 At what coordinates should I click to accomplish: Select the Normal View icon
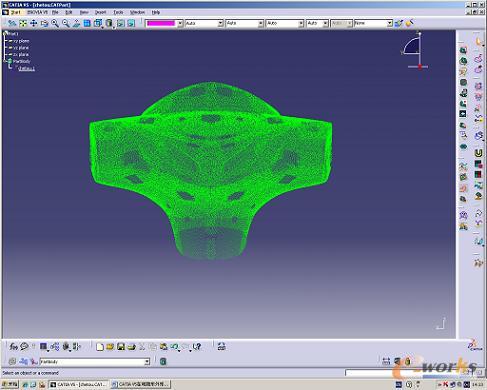76,23
